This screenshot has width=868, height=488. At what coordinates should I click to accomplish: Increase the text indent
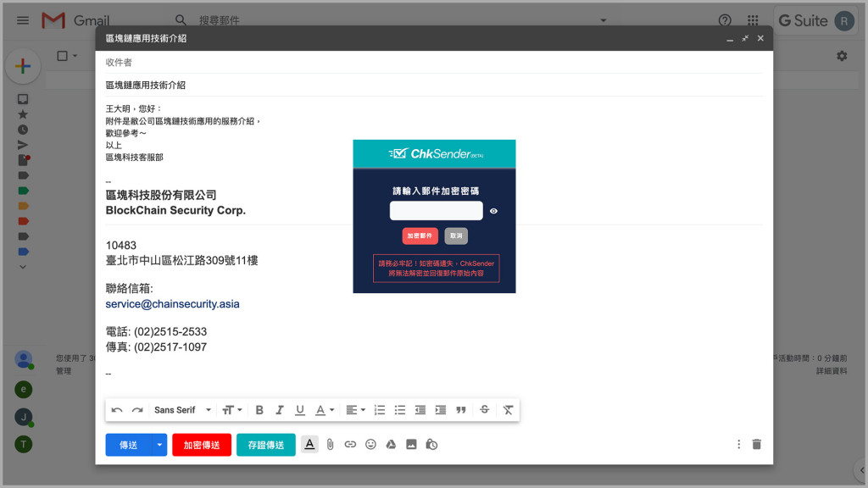(441, 410)
